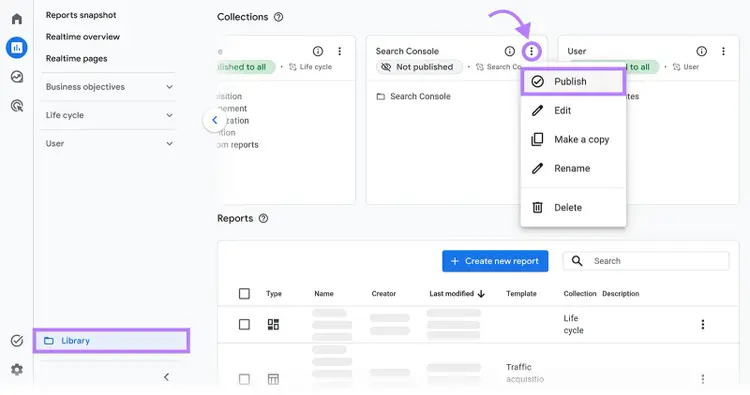Click the Search Console card title
Screen dimensions: 750x395
[407, 51]
